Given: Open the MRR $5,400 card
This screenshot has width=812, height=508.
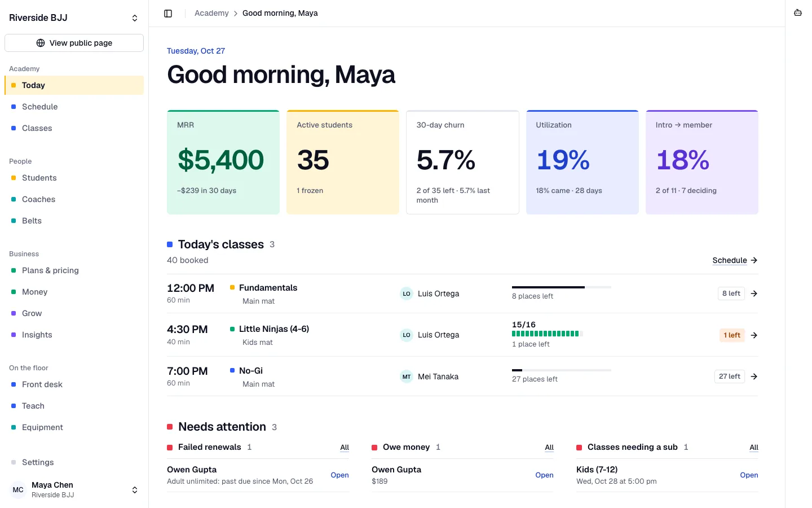Looking at the screenshot, I should [223, 162].
